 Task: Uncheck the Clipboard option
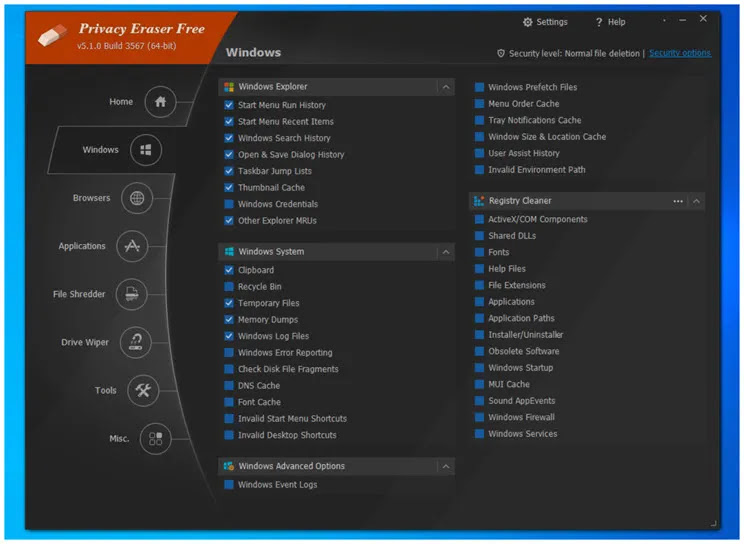[x=229, y=270]
